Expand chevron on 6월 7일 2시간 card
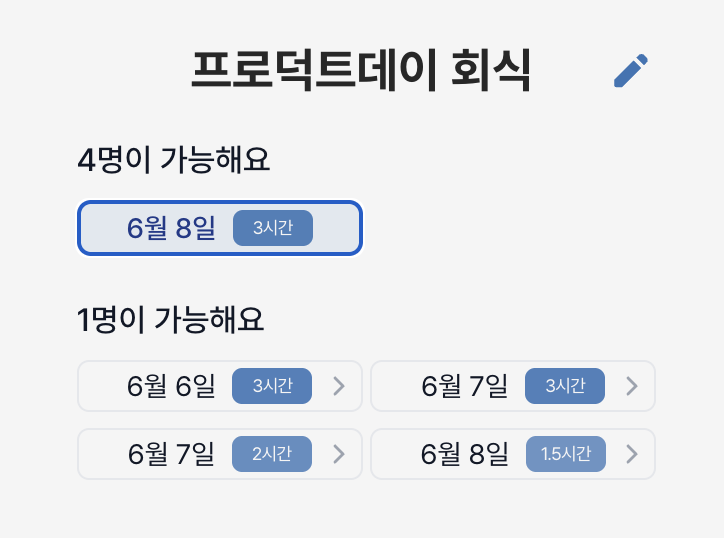The image size is (724, 538). click(339, 454)
